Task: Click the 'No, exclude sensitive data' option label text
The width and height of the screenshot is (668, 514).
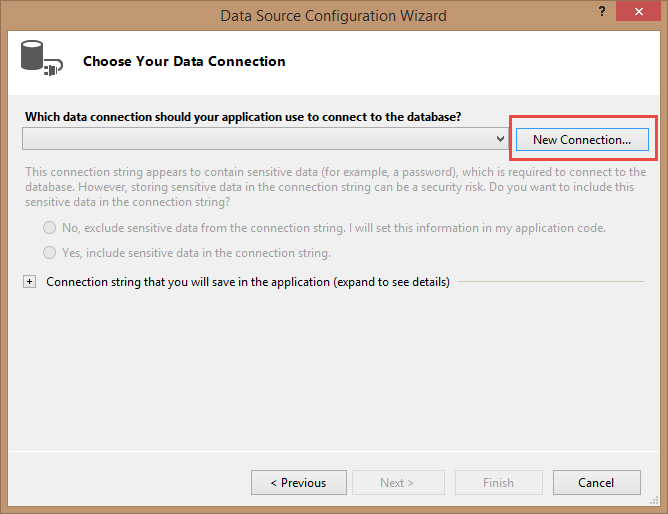Action: 334,228
